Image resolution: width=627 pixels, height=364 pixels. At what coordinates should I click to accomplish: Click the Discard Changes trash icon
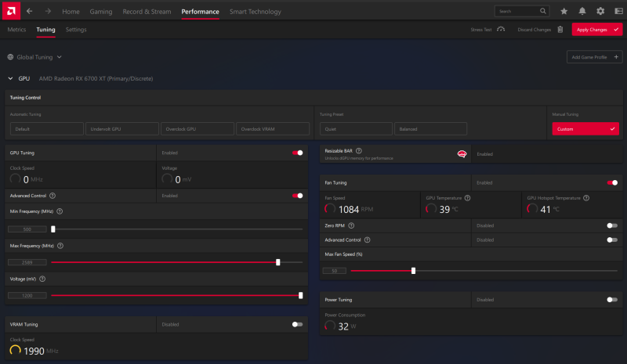pos(560,29)
